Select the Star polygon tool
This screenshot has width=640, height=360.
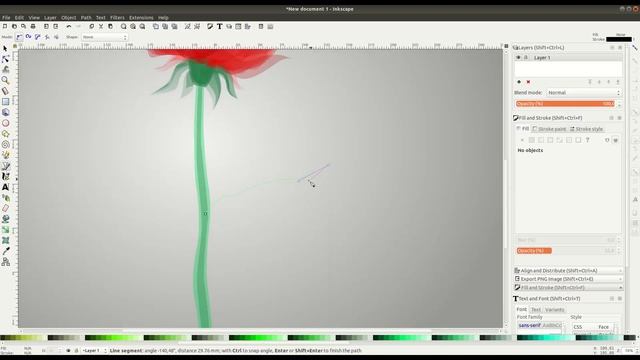coord(5,133)
